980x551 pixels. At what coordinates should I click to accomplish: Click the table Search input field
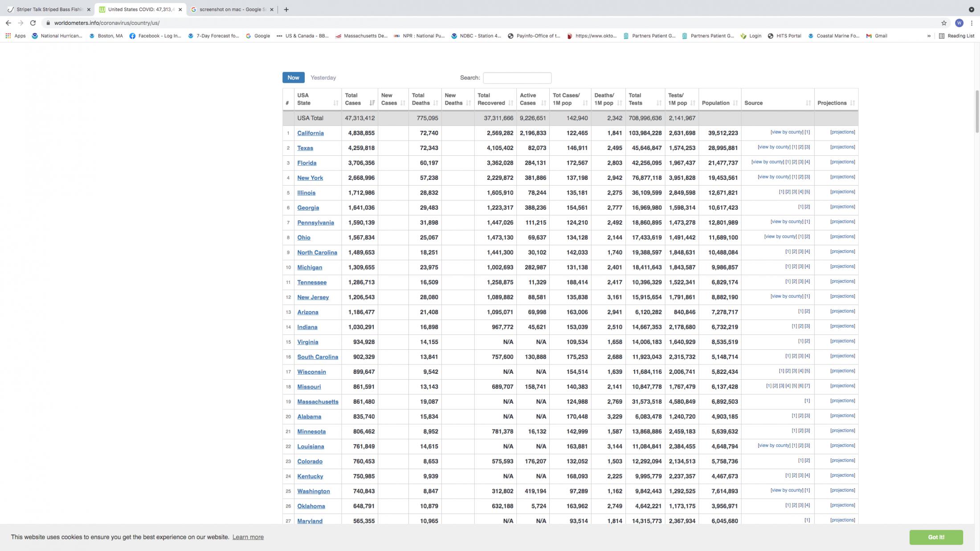click(517, 78)
